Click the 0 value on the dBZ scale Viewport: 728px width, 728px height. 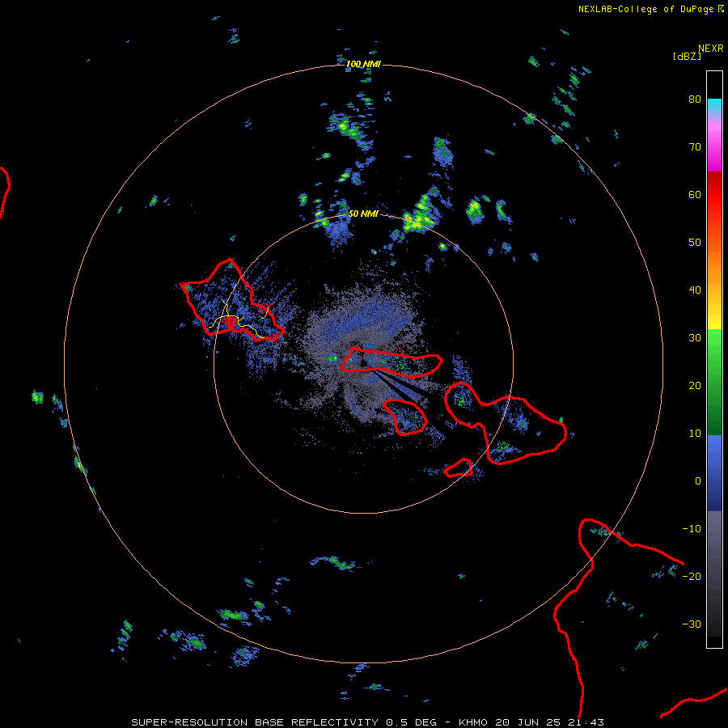tap(698, 481)
